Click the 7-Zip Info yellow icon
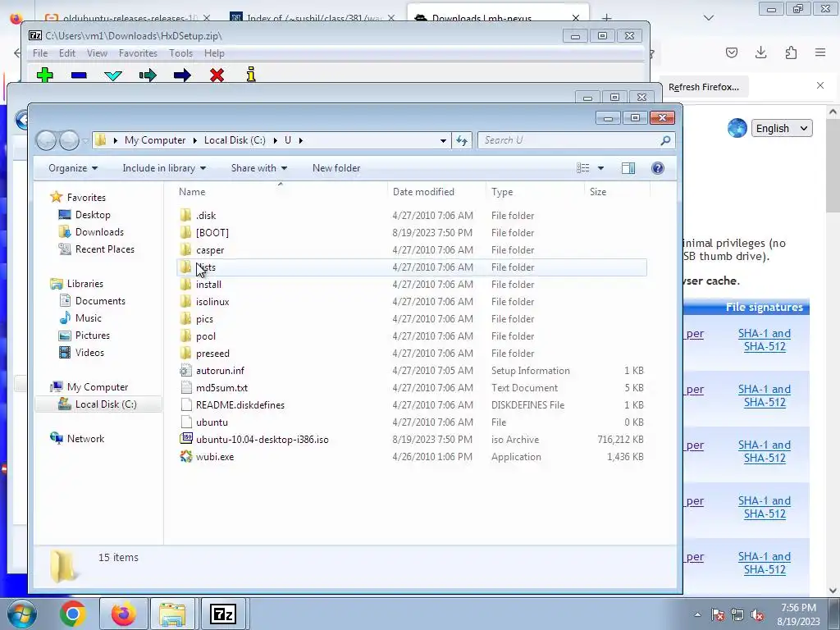Image resolution: width=840 pixels, height=630 pixels. [x=251, y=75]
